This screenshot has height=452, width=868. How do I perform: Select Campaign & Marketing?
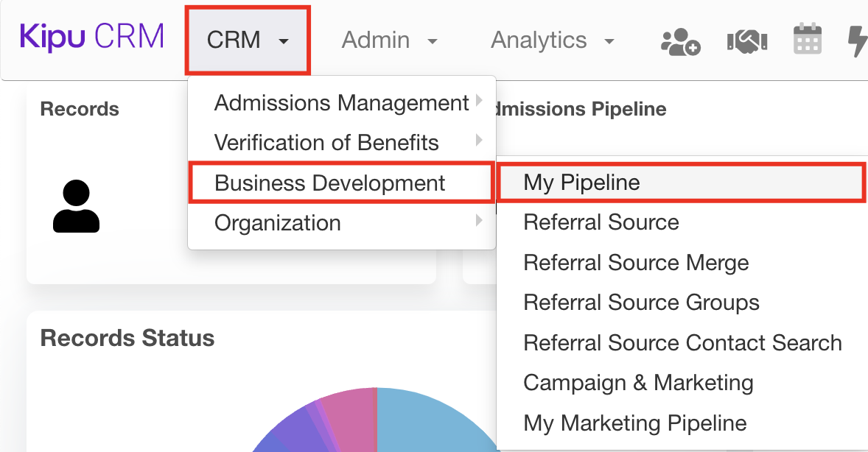tap(638, 382)
